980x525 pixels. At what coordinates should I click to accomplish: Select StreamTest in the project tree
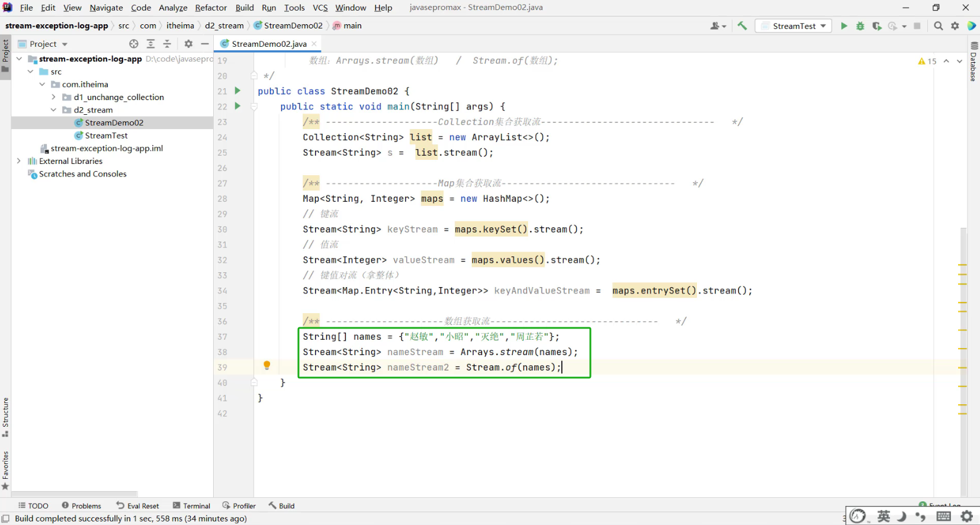coord(106,136)
